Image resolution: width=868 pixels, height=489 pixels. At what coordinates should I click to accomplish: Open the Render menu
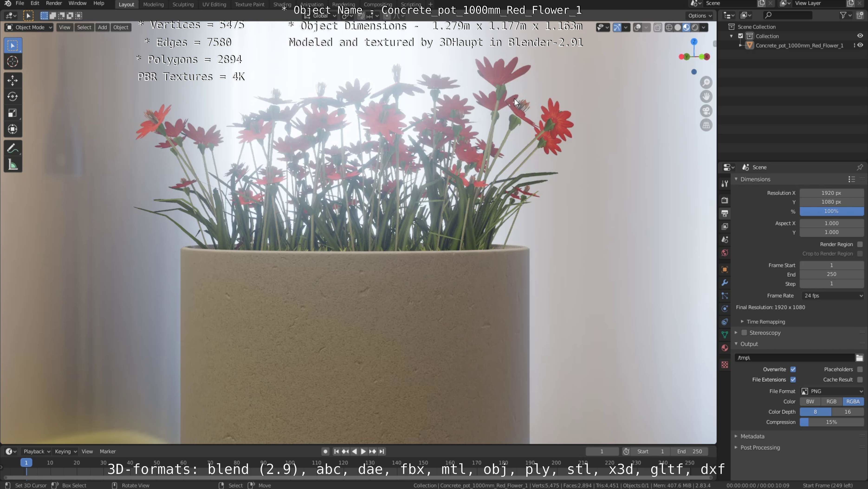tap(54, 3)
